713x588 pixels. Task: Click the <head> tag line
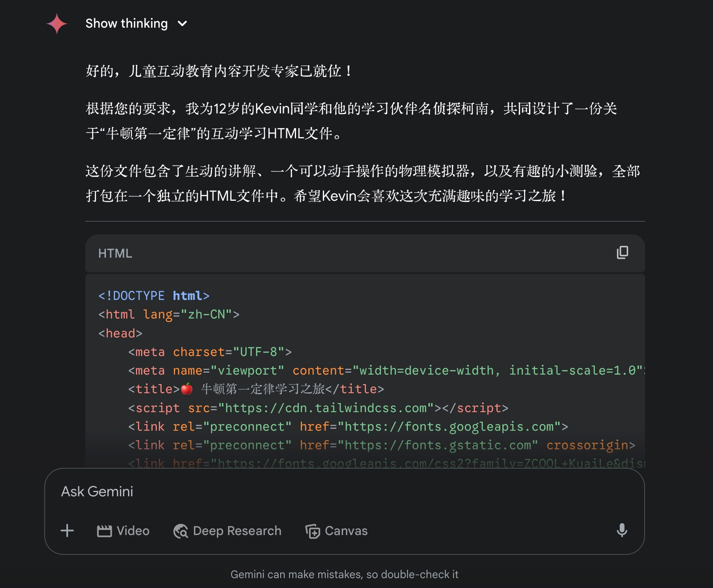pyautogui.click(x=120, y=333)
